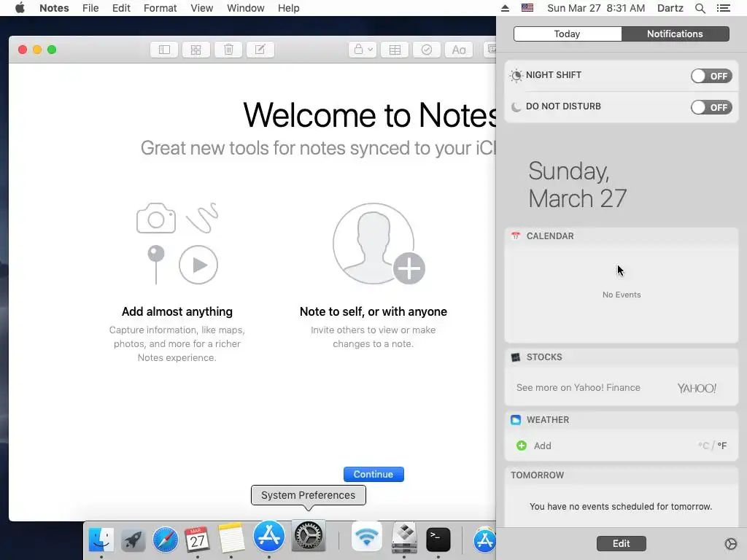Open Notes icon in Dock
The image size is (747, 560).
point(231,539)
